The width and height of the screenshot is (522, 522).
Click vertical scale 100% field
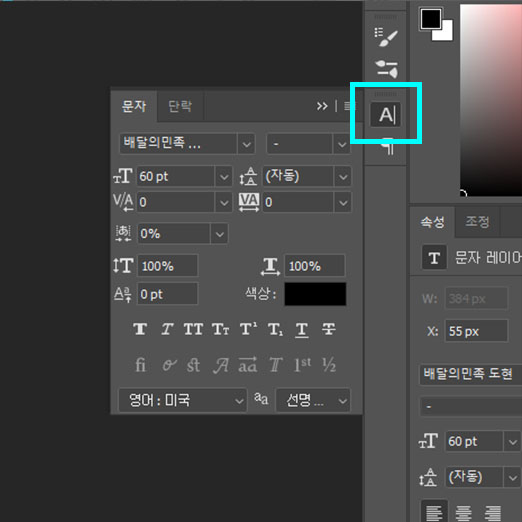[x=168, y=266]
